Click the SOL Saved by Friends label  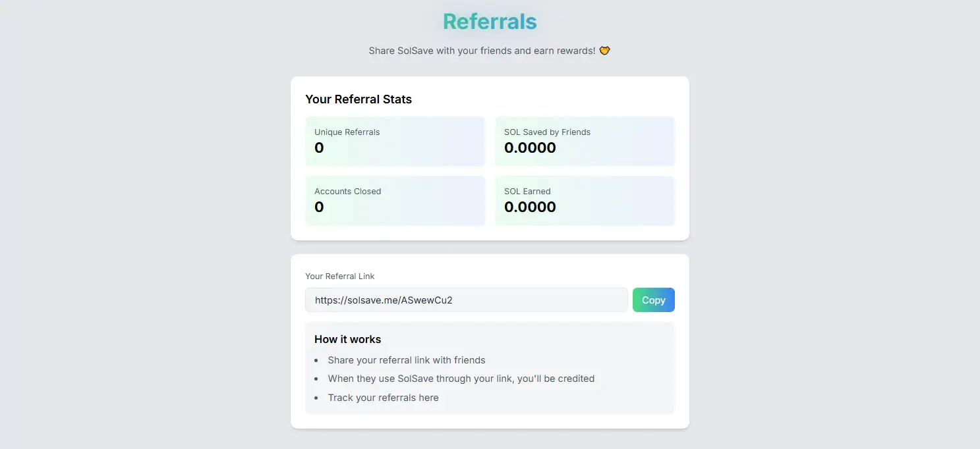tap(547, 132)
